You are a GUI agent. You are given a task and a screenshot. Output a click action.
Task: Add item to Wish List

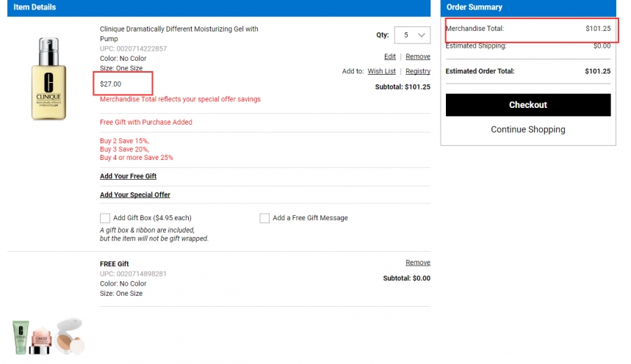click(x=381, y=71)
